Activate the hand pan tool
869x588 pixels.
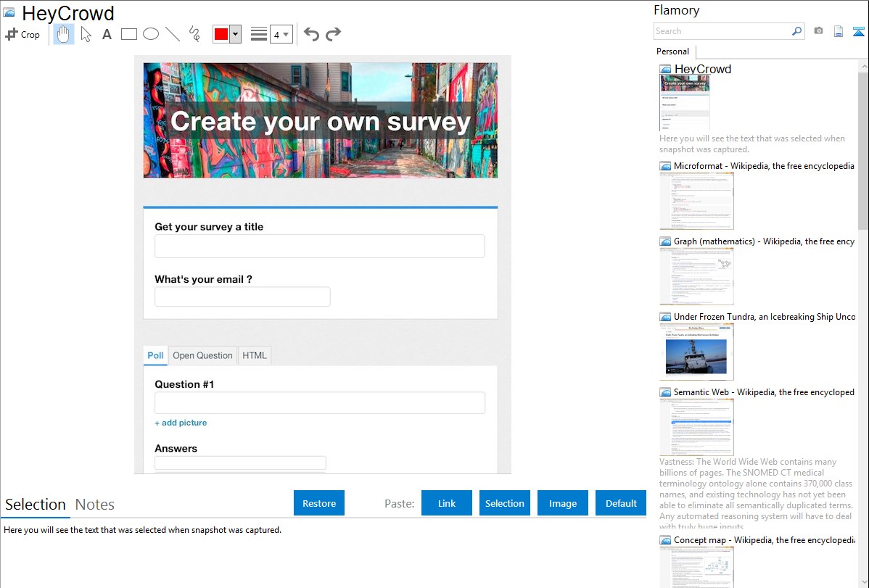(x=63, y=34)
